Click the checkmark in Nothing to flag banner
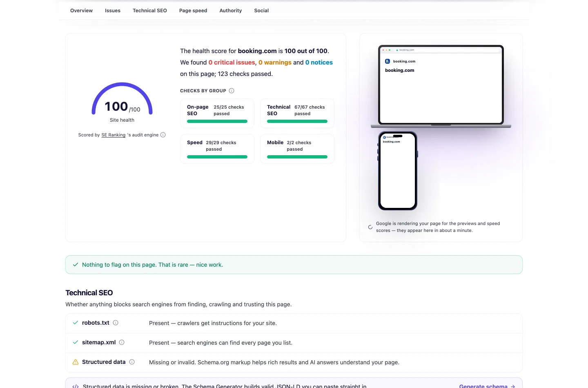 (x=76, y=265)
